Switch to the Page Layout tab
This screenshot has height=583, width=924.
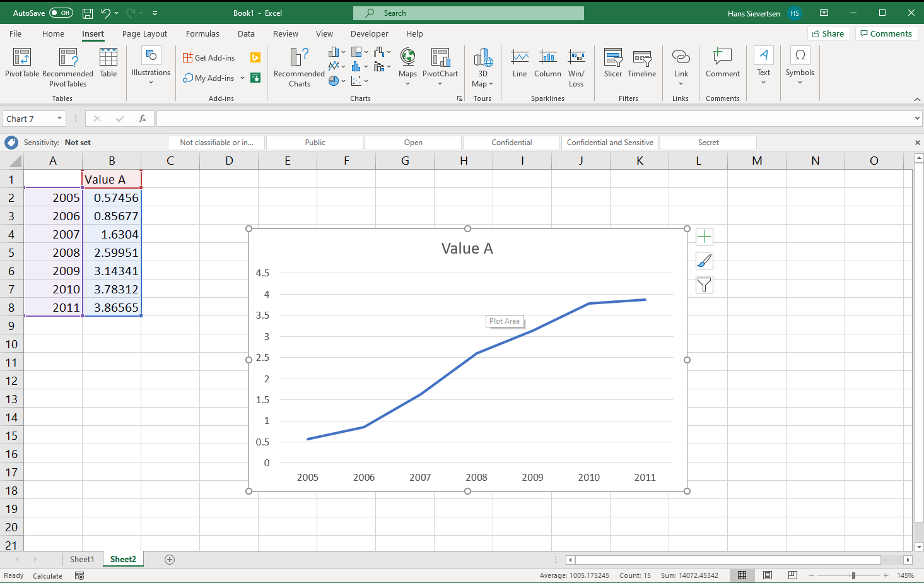click(x=144, y=33)
